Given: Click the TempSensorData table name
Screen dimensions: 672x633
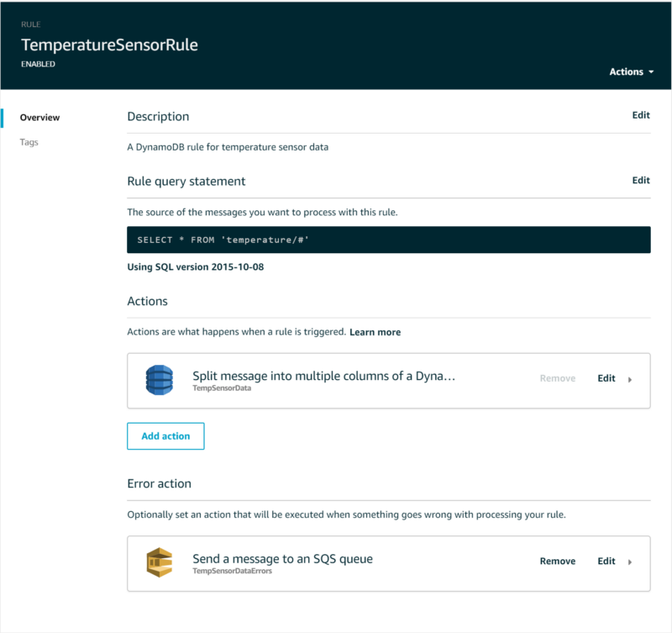Looking at the screenshot, I should click(x=222, y=388).
